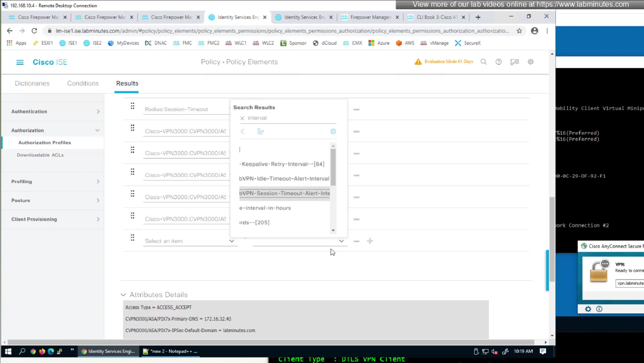Switch to the Conditions tab
Image resolution: width=644 pixels, height=363 pixels.
pyautogui.click(x=83, y=83)
